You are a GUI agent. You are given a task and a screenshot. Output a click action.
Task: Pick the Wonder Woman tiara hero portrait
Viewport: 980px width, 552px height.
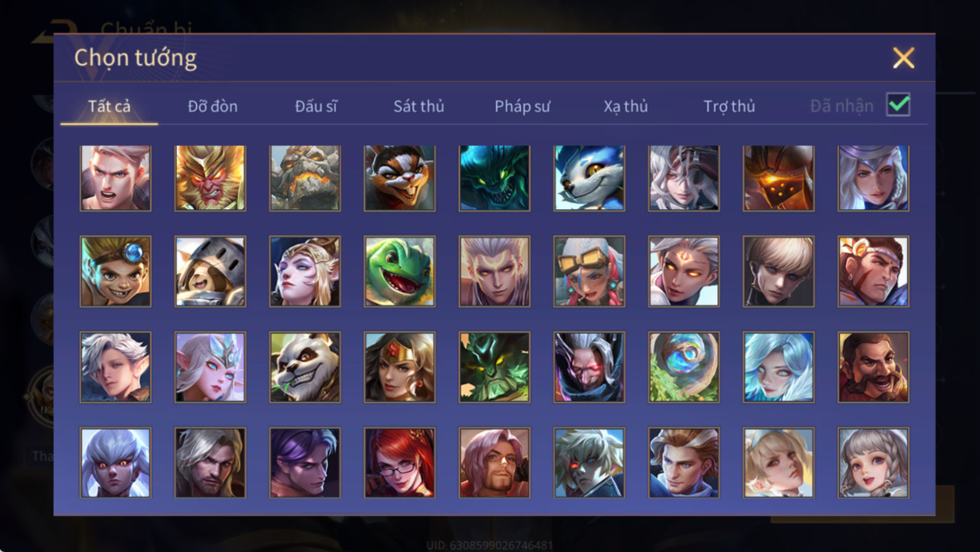coord(399,367)
